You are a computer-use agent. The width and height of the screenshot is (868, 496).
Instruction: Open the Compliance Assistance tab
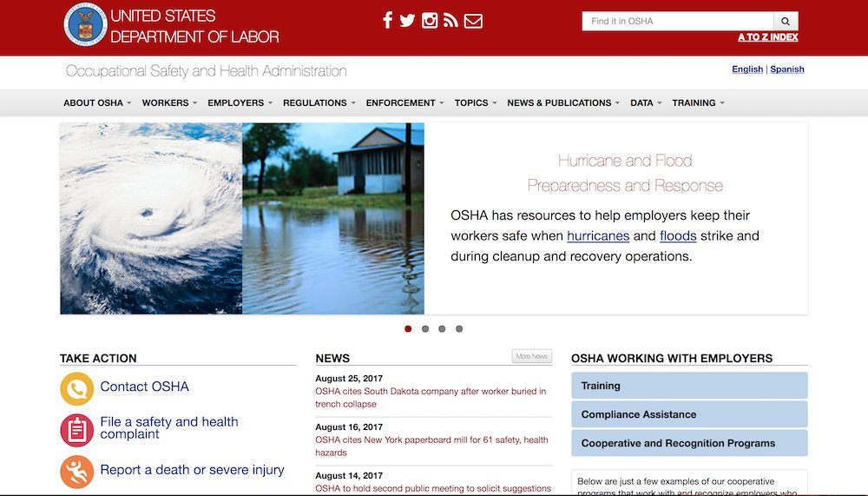(x=689, y=414)
